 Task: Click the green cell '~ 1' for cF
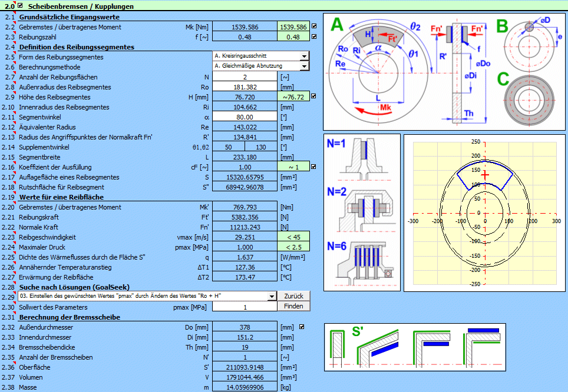click(294, 167)
